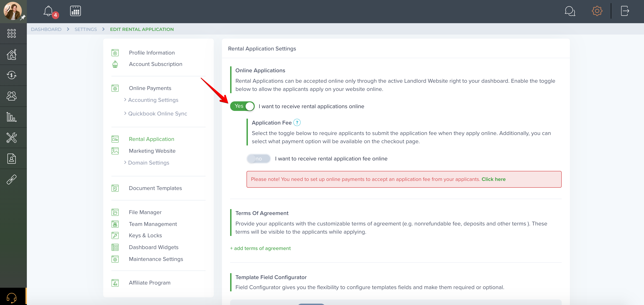Select Rental Application in settings menu
The height and width of the screenshot is (305, 644).
point(151,139)
